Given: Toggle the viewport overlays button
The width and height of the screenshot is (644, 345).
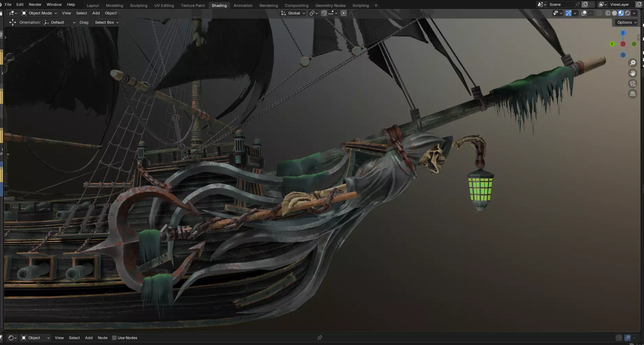Looking at the screenshot, I should 584,13.
